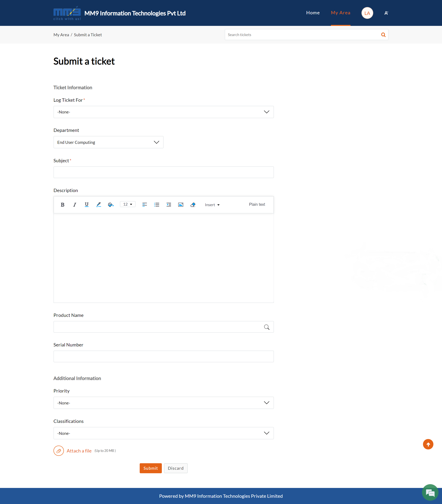This screenshot has height=504, width=442.
Task: Expand the Log Ticket For dropdown
Action: click(163, 112)
